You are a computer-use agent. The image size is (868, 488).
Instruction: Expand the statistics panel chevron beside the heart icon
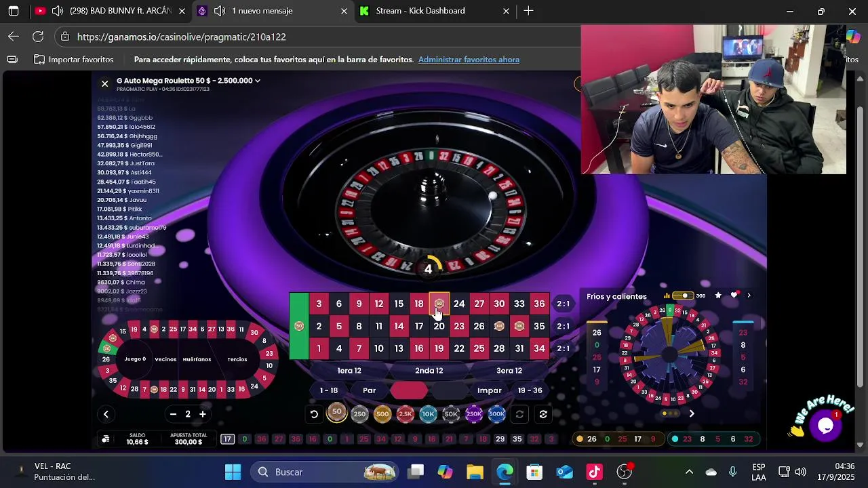point(749,296)
